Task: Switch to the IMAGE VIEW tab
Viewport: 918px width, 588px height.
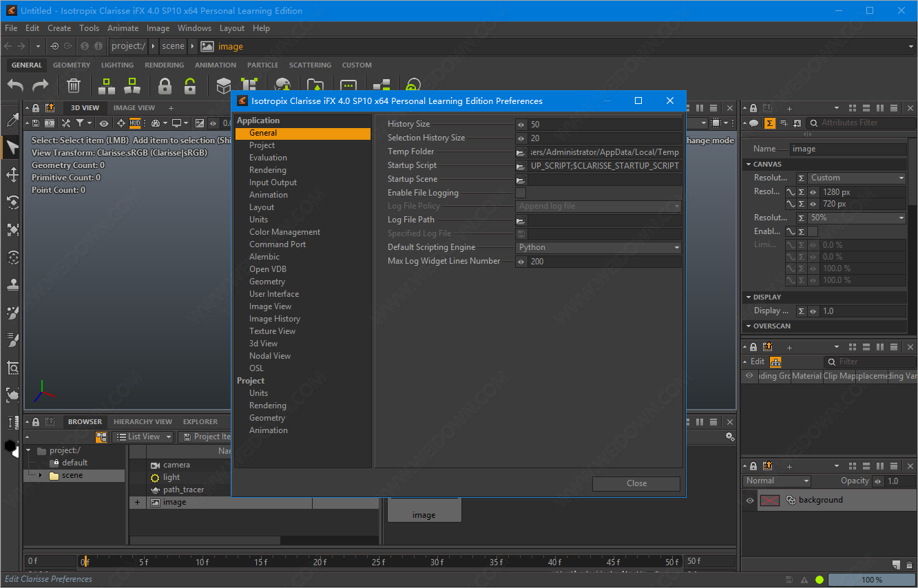Action: (x=134, y=108)
